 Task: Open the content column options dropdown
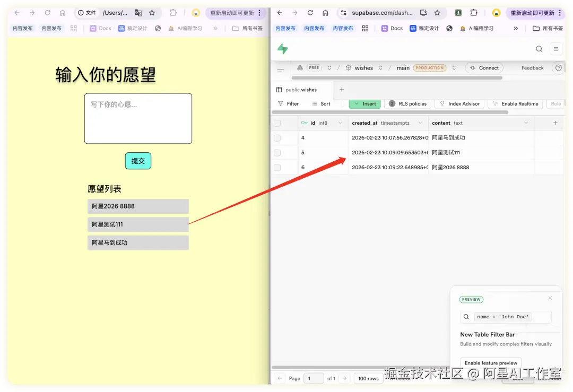coord(525,123)
